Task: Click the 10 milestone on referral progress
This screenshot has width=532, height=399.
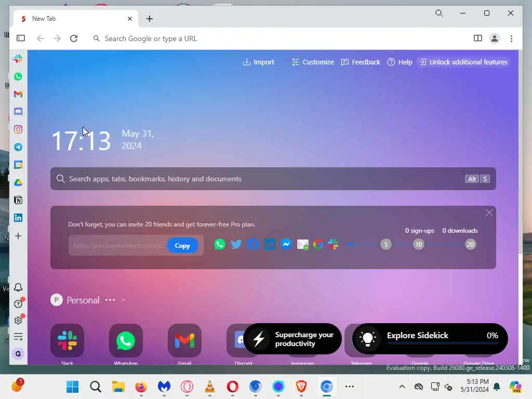Action: click(419, 244)
